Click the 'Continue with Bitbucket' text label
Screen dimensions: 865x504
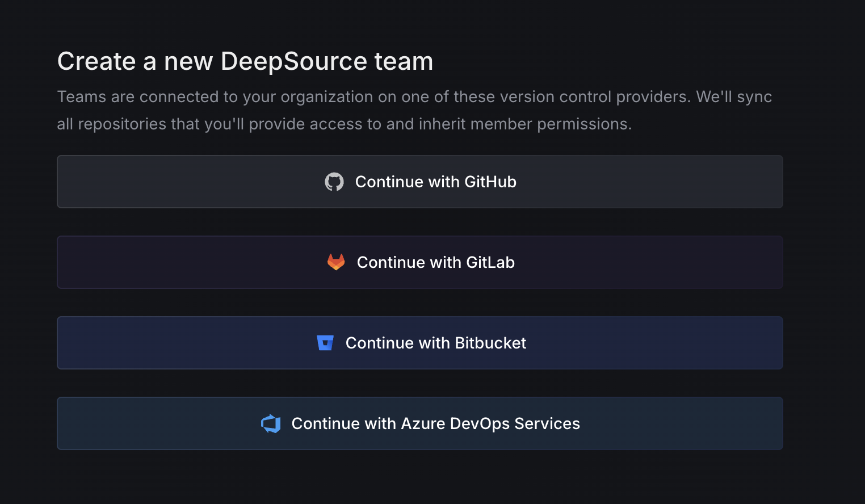pyautogui.click(x=435, y=343)
